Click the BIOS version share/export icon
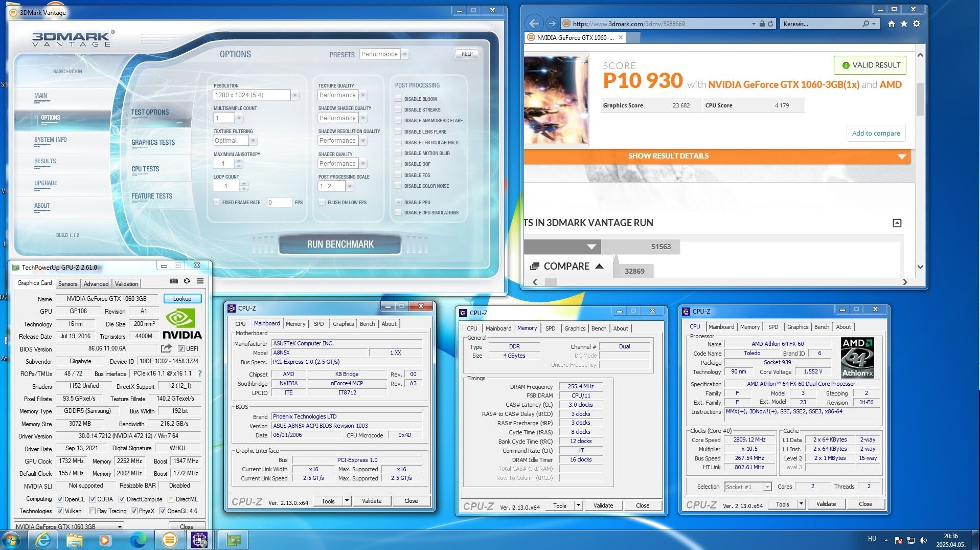Image resolution: width=980 pixels, height=550 pixels. point(166,348)
